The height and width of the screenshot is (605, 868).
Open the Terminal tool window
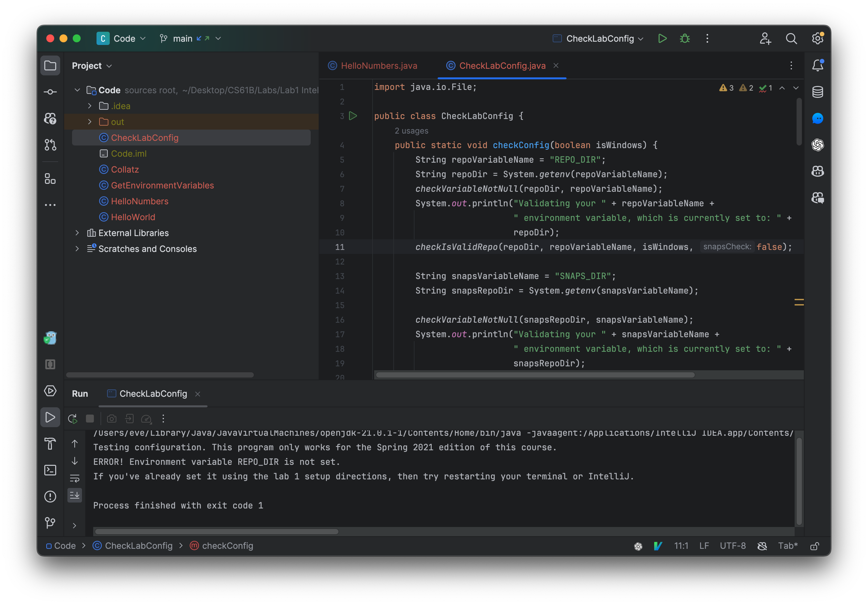click(50, 470)
